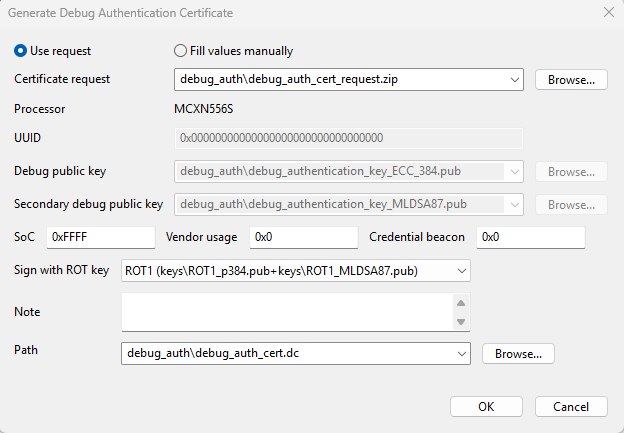Click Browse next to Path
This screenshot has width=624, height=433.
(x=518, y=353)
